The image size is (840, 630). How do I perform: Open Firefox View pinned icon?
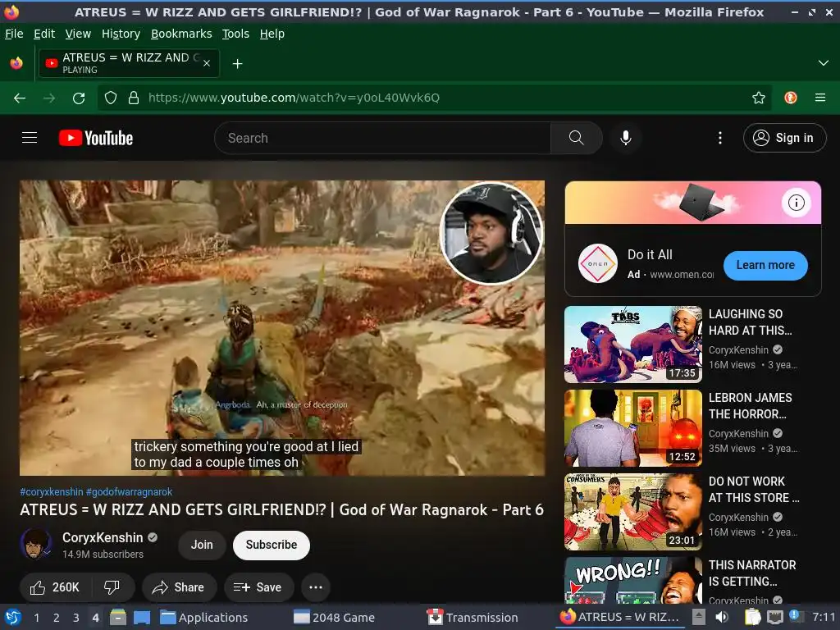pyautogui.click(x=16, y=63)
